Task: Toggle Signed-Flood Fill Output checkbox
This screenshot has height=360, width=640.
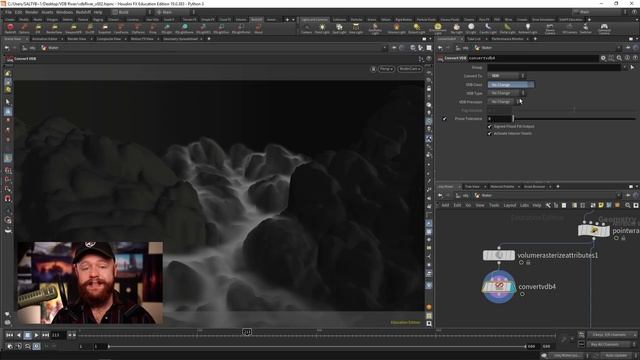Action: (490, 127)
